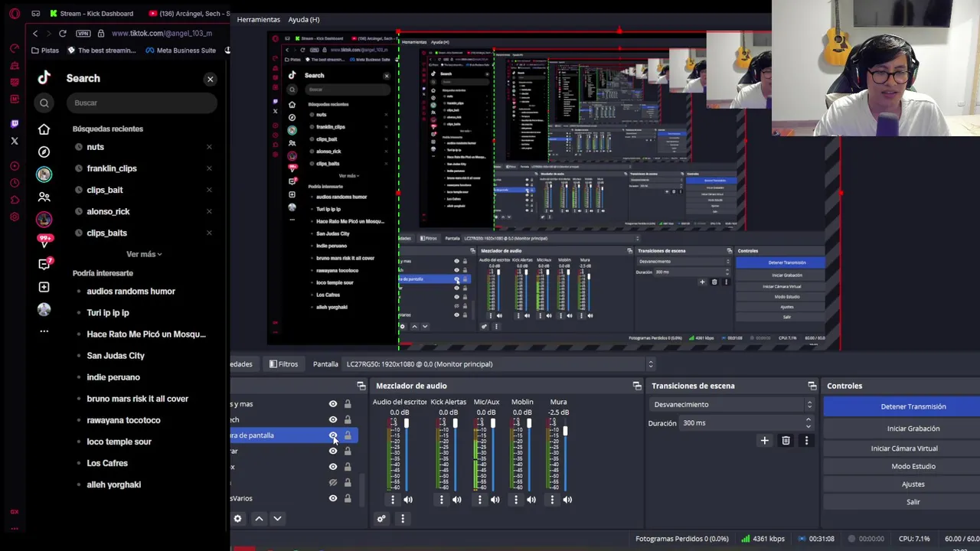Viewport: 980px width, 551px height.
Task: Open the X icon in Opera sidebar
Action: pyautogui.click(x=15, y=141)
